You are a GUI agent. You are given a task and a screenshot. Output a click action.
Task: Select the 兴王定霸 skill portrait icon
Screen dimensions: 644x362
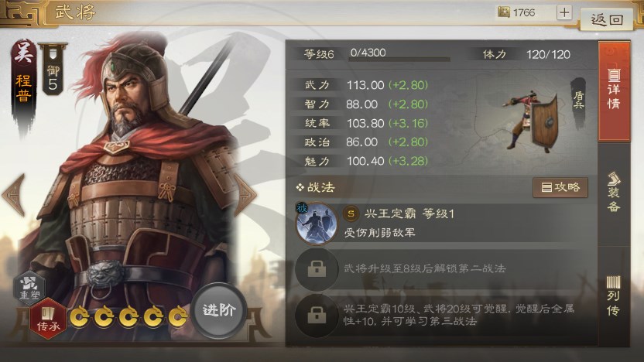pos(317,224)
